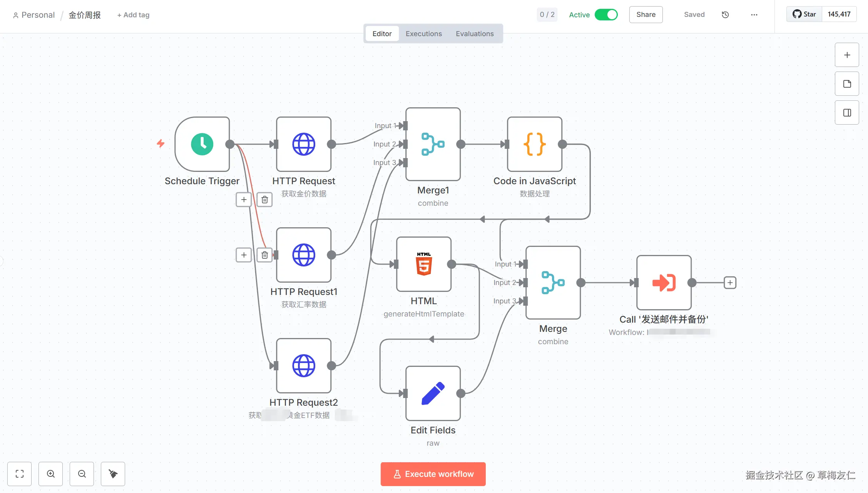Tidy up workflow with broom icon
The width and height of the screenshot is (868, 493).
[x=113, y=474]
